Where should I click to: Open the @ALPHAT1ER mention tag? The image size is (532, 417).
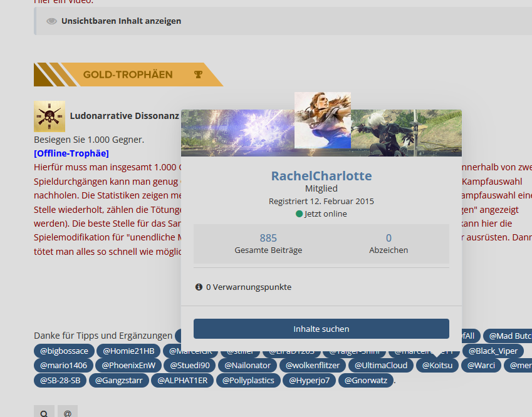[184, 380]
